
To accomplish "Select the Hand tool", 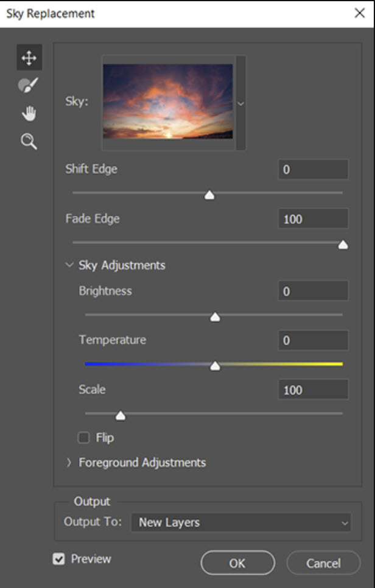I will pyautogui.click(x=29, y=114).
